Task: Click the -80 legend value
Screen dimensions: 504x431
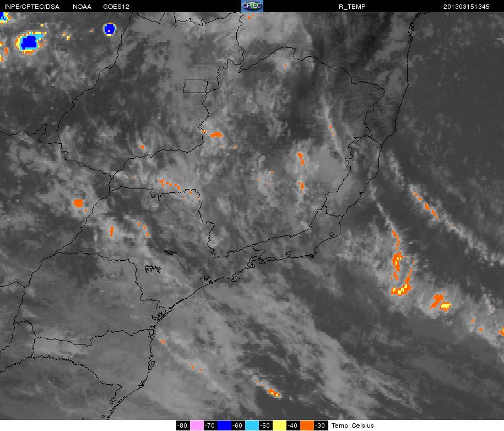Action: click(x=183, y=425)
